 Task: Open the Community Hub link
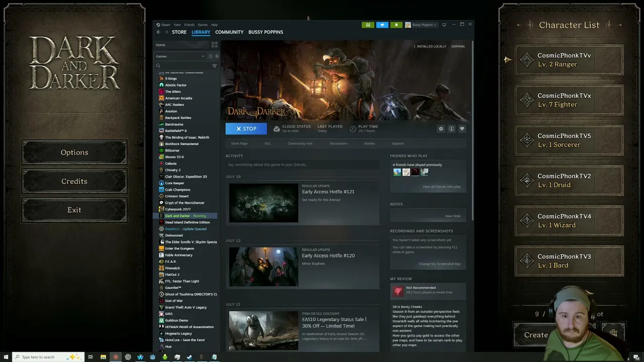(300, 143)
